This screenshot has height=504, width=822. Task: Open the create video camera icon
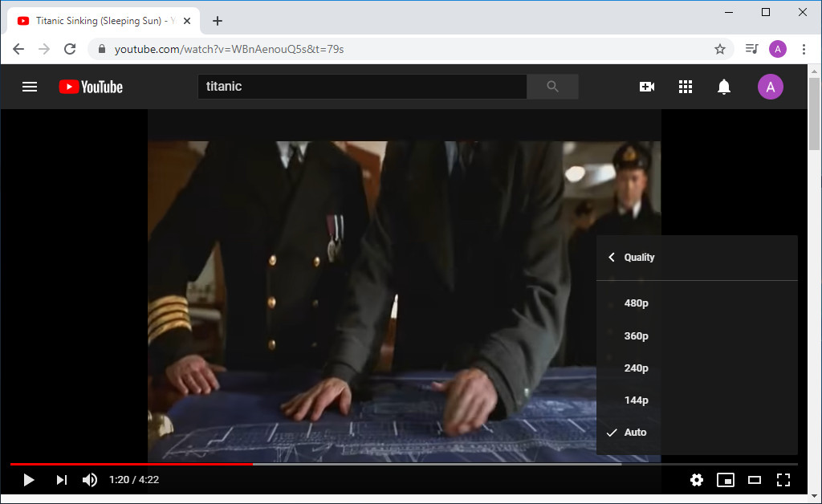coord(647,87)
